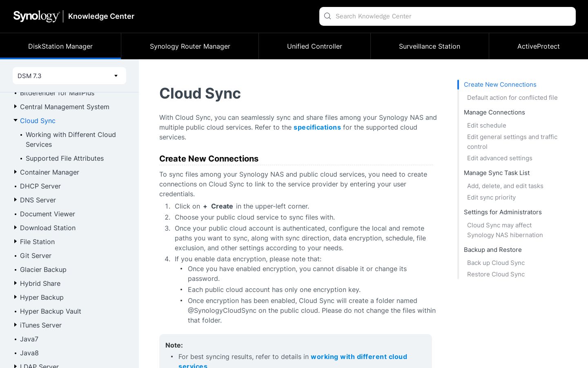Screen dimensions: 588x368
Task: Jump to Edit general settings and traffic control
Action: pos(512,142)
